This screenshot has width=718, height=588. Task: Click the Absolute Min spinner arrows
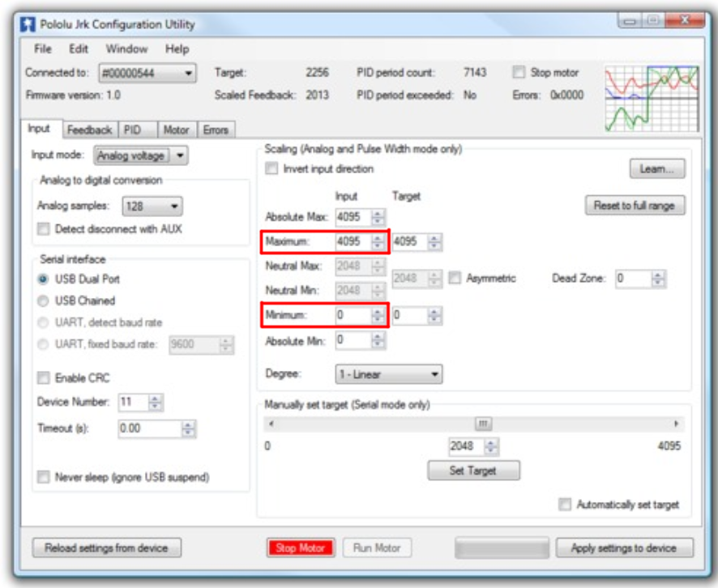point(378,340)
